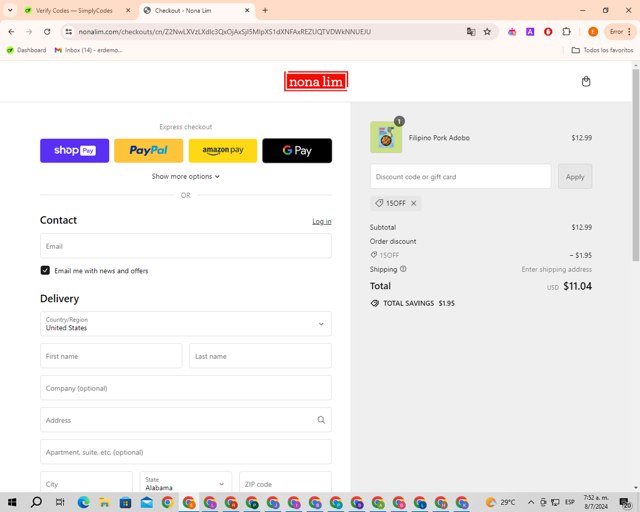Open the taskbar clock and date
The height and width of the screenshot is (512, 640).
[x=596, y=502]
